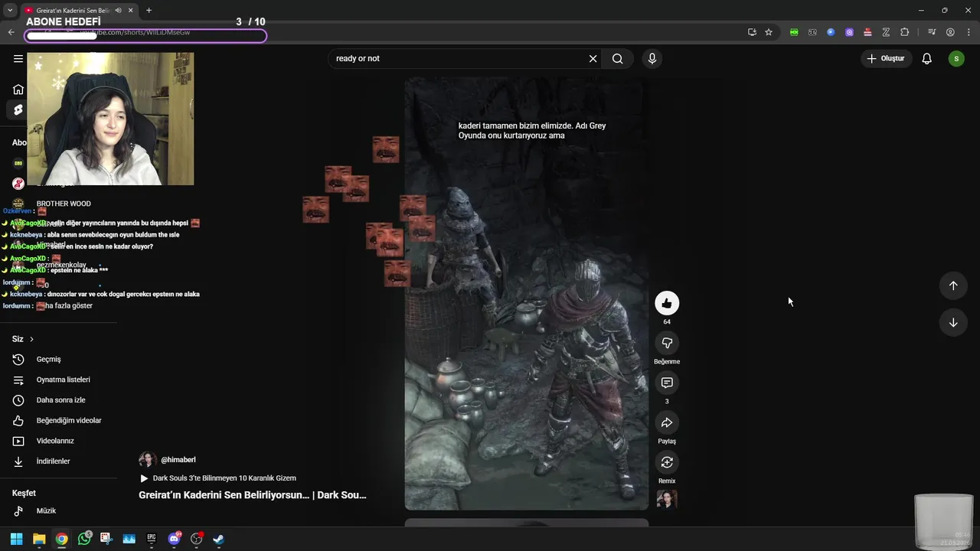This screenshot has height=551, width=980.
Task: Dislike the Short (Beğenme)
Action: [667, 343]
